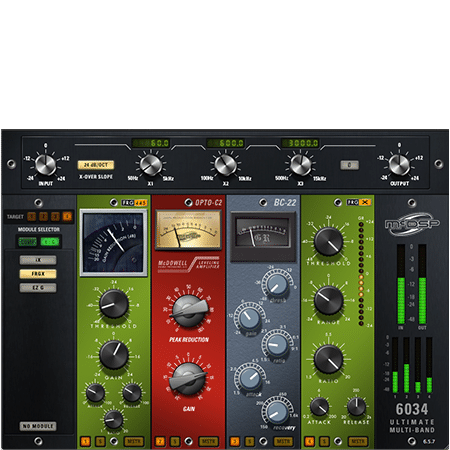This screenshot has width=450, height=450.
Task: Click the FRG 445 Release knob
Action: click(132, 393)
